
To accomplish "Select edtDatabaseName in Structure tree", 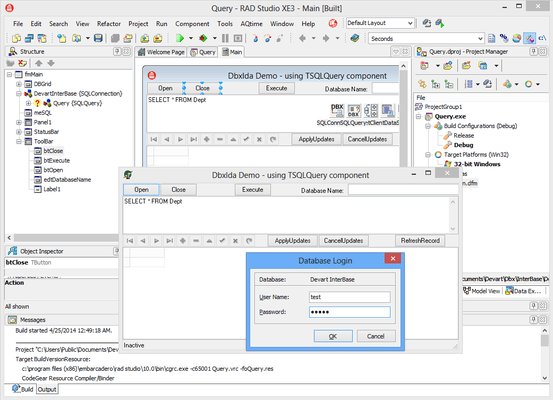I will click(x=67, y=180).
